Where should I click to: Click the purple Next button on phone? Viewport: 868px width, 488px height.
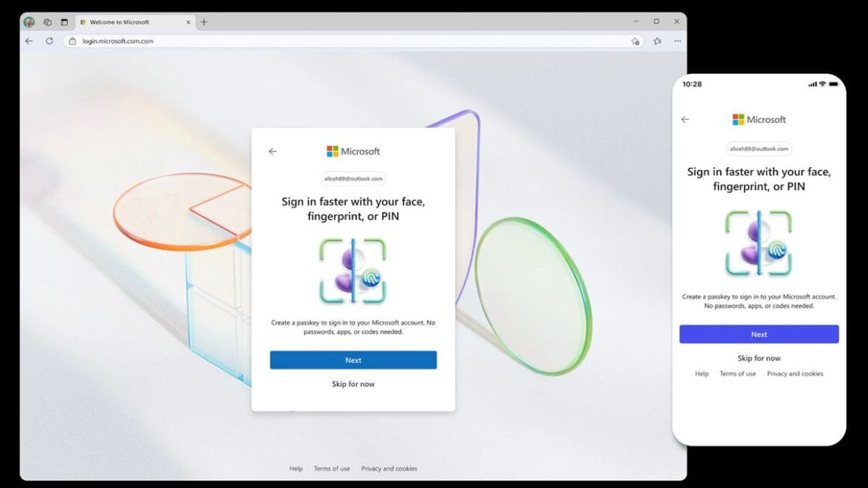coord(759,334)
